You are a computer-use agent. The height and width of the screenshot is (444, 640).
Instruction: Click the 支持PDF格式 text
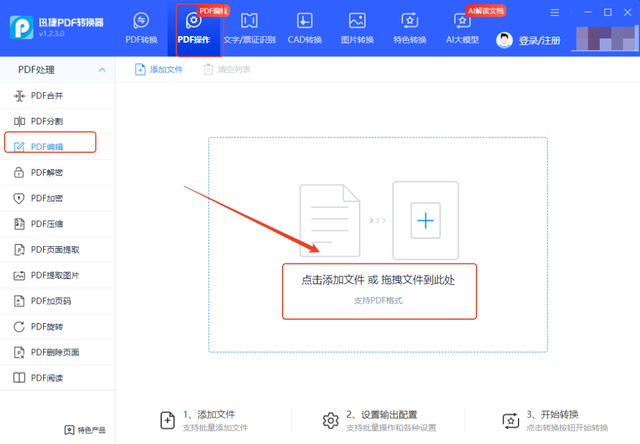click(x=378, y=301)
